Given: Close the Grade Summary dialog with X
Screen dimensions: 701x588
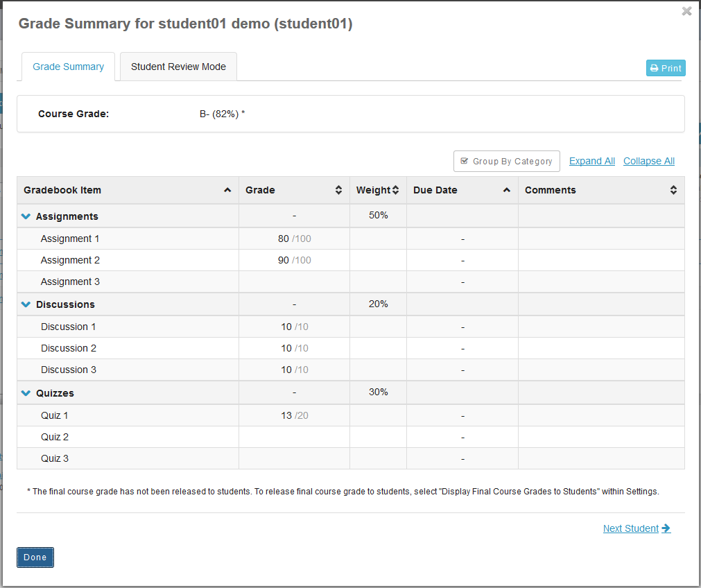Looking at the screenshot, I should pyautogui.click(x=686, y=11).
